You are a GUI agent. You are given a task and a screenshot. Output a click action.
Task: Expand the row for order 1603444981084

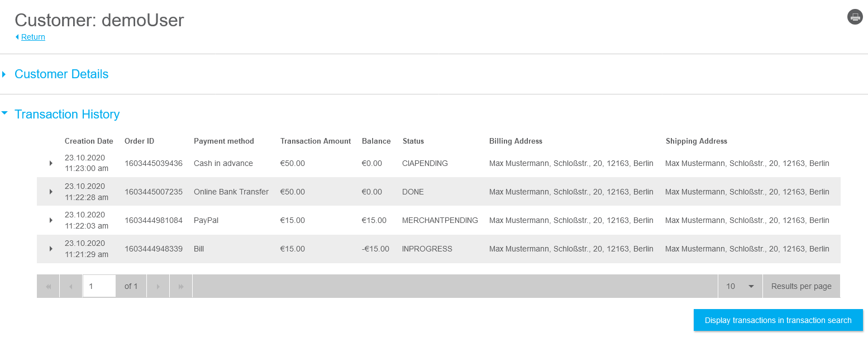51,220
